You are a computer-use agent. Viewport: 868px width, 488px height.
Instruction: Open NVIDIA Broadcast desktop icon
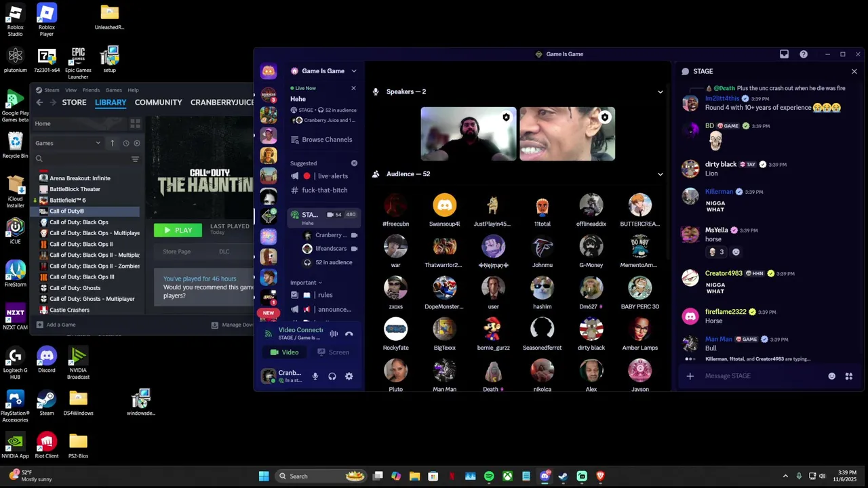78,363
